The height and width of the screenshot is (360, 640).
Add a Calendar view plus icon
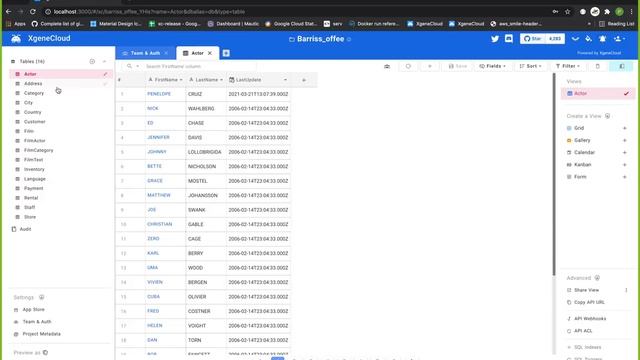coord(624,153)
